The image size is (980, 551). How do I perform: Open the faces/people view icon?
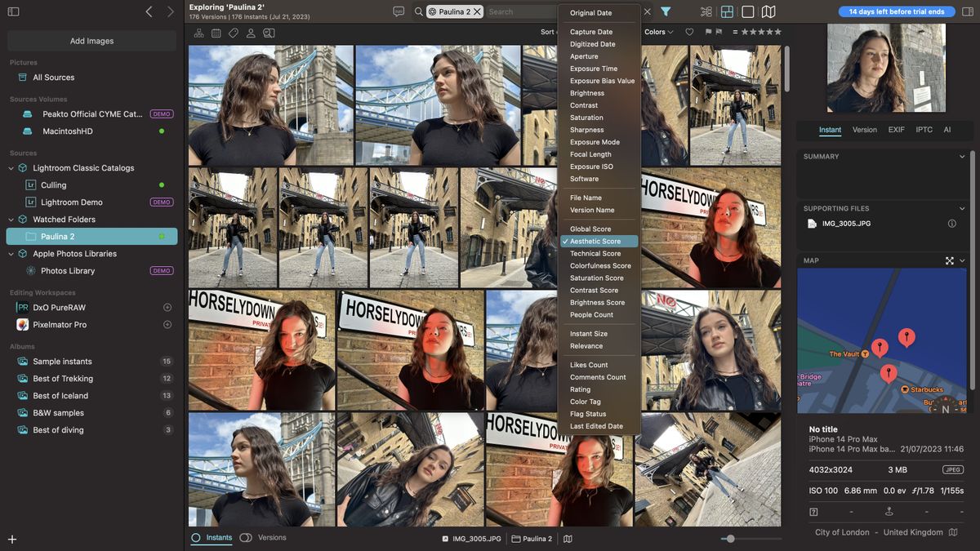[x=252, y=32]
